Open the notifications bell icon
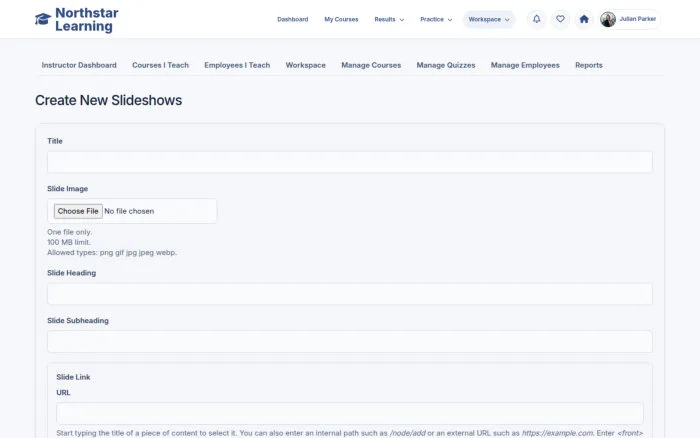 coord(537,19)
